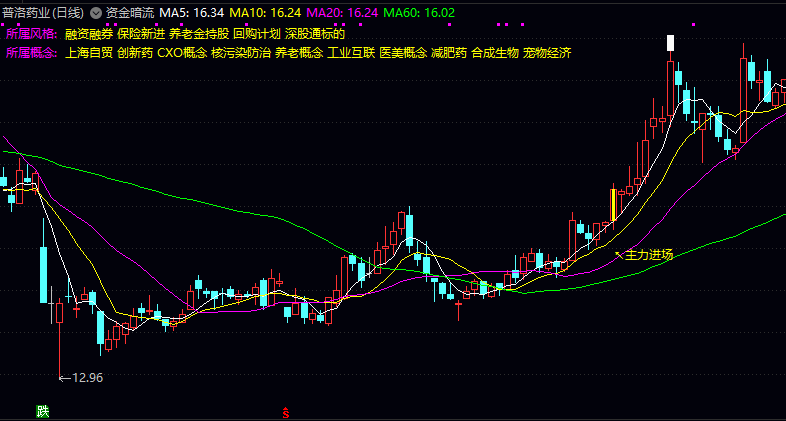Select the 宠物经济 concept tag

tap(547, 53)
